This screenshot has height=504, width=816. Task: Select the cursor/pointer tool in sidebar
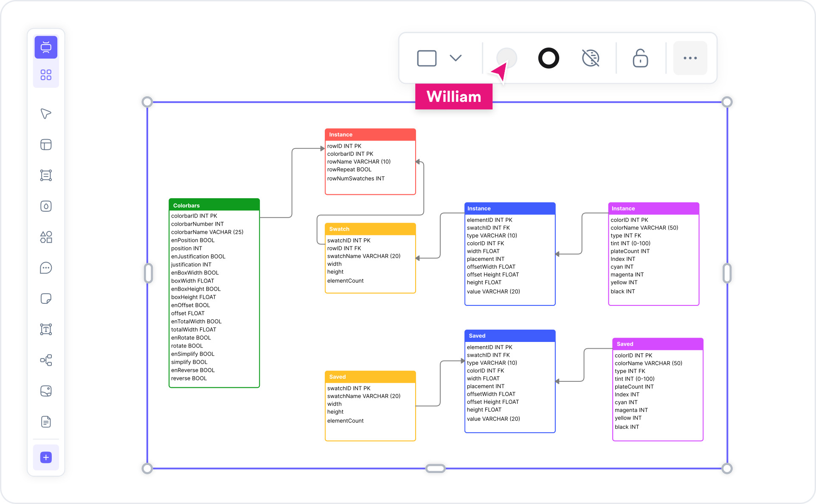[46, 113]
